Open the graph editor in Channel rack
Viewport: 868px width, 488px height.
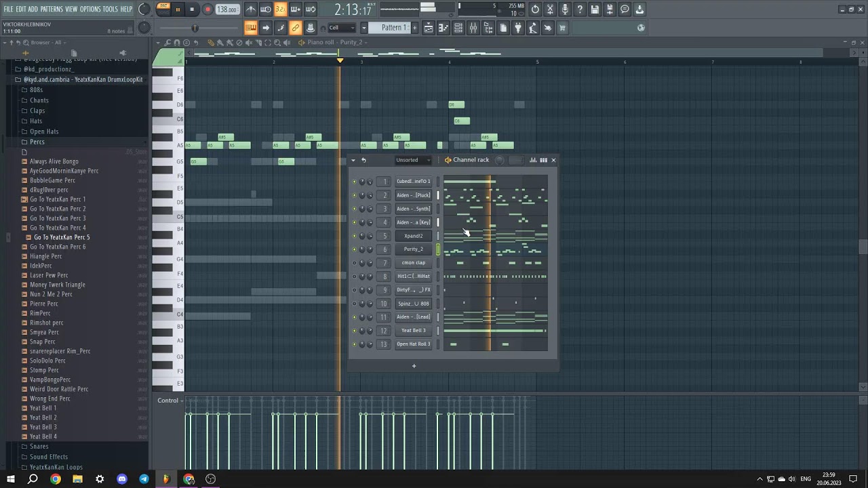click(x=533, y=160)
